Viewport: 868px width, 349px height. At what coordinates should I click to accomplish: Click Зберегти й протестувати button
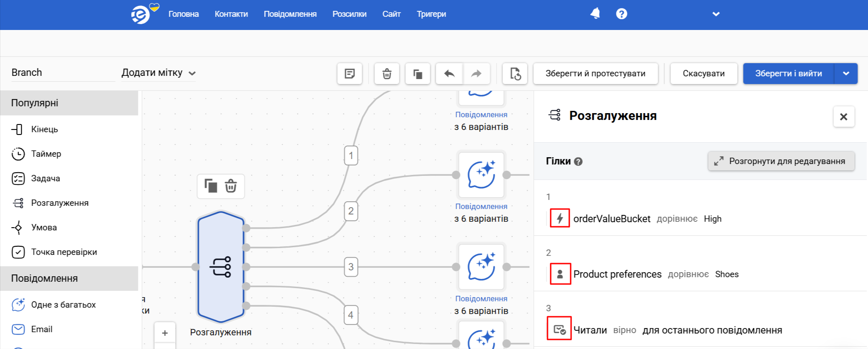tap(595, 74)
